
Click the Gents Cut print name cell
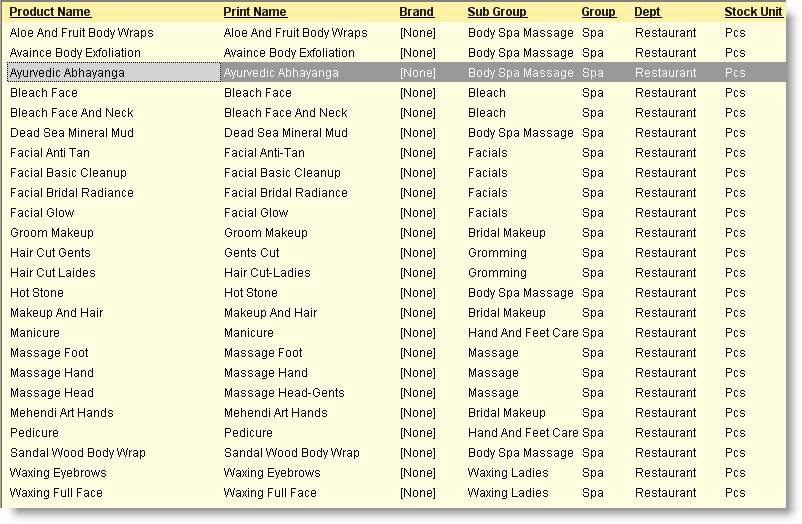[x=252, y=253]
